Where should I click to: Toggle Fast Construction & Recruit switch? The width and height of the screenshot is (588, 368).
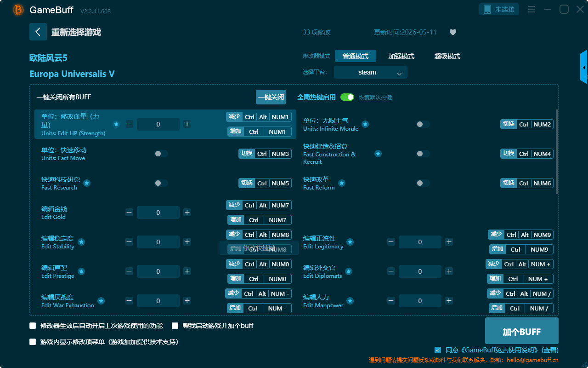click(423, 154)
